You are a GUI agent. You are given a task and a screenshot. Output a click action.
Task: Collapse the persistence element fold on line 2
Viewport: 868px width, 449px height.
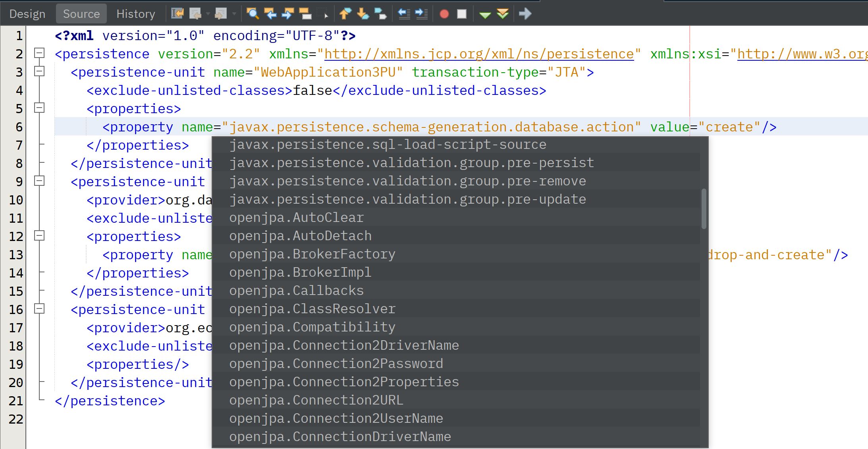pyautogui.click(x=39, y=53)
